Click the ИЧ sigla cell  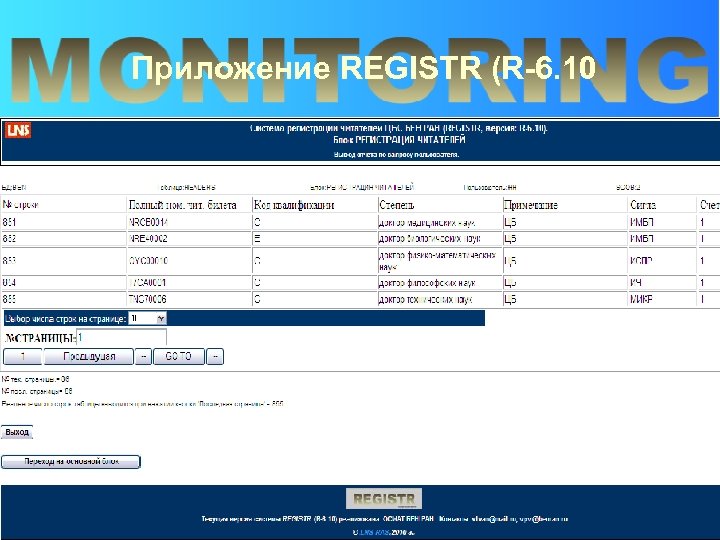(663, 283)
